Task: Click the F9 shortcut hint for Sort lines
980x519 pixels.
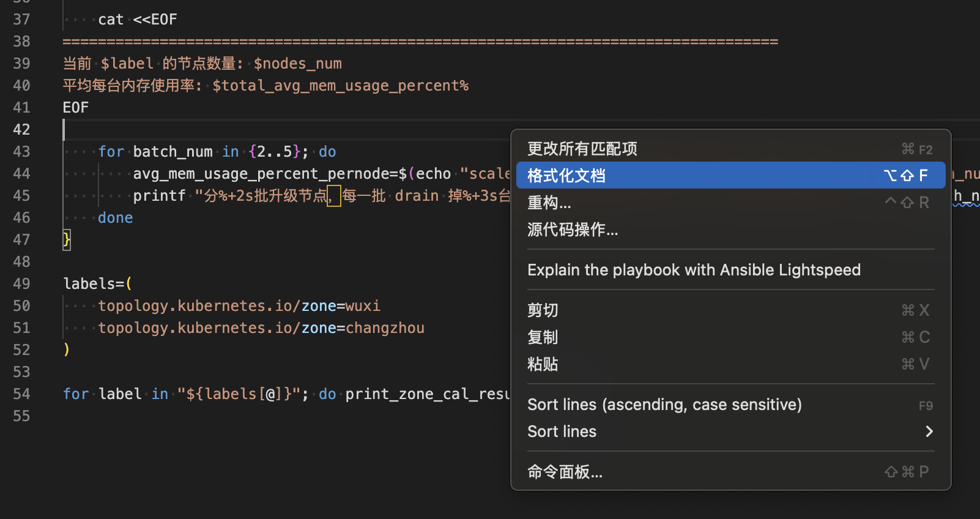Action: click(x=926, y=406)
